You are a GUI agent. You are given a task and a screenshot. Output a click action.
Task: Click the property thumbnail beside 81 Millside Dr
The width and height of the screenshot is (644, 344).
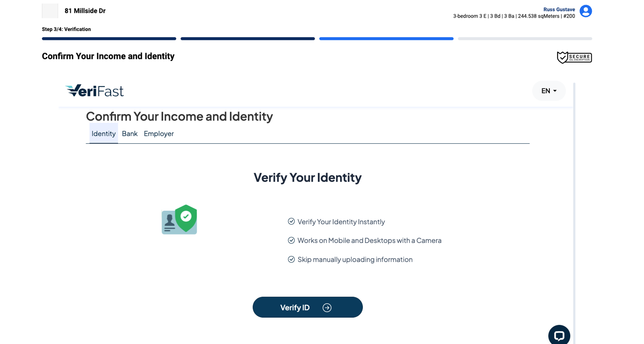pyautogui.click(x=50, y=11)
